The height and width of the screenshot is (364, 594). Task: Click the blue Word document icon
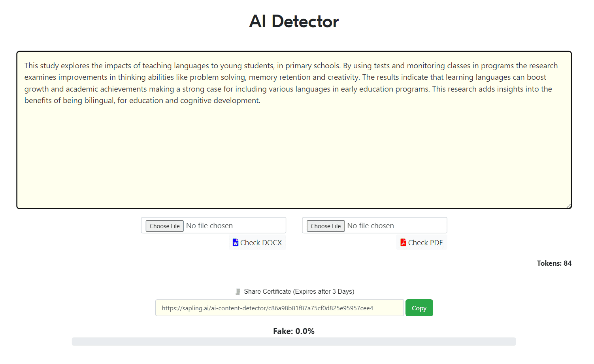point(236,242)
